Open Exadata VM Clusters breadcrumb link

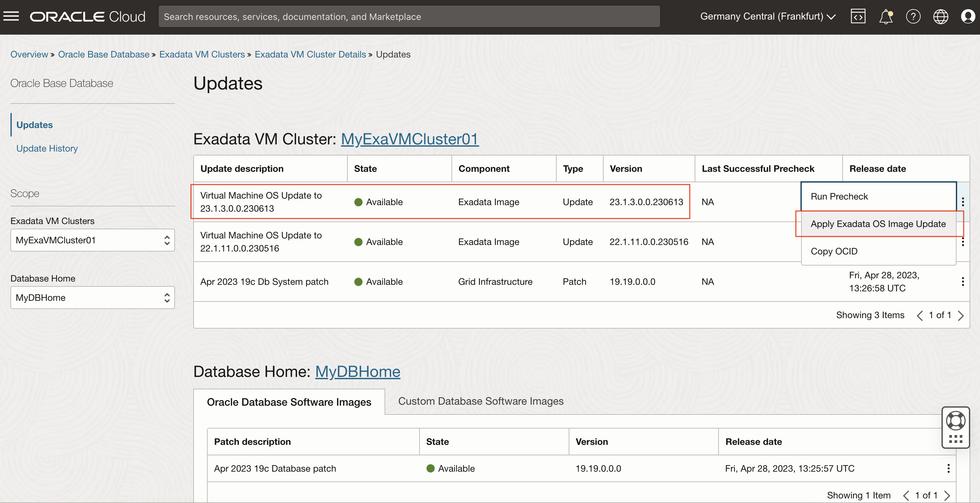(202, 55)
